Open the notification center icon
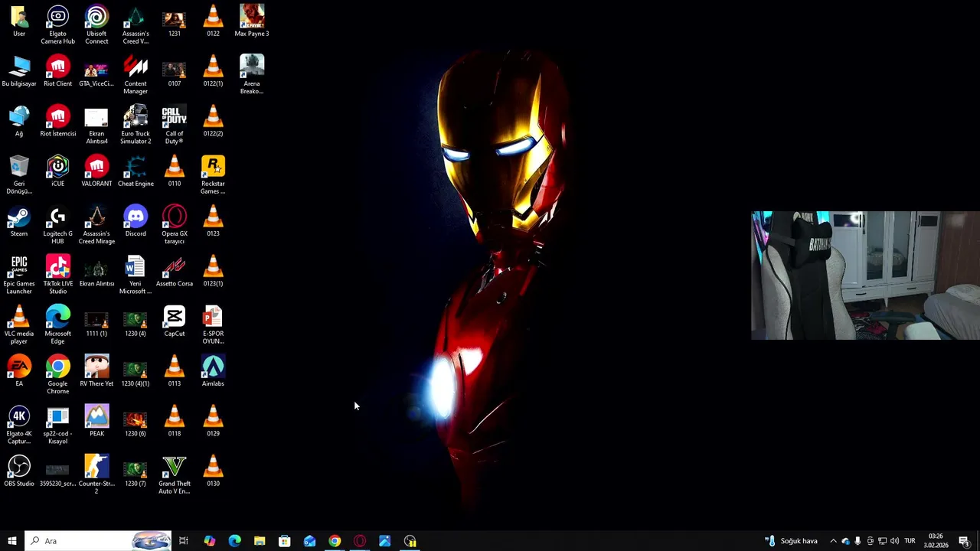The width and height of the screenshot is (980, 551). click(964, 541)
